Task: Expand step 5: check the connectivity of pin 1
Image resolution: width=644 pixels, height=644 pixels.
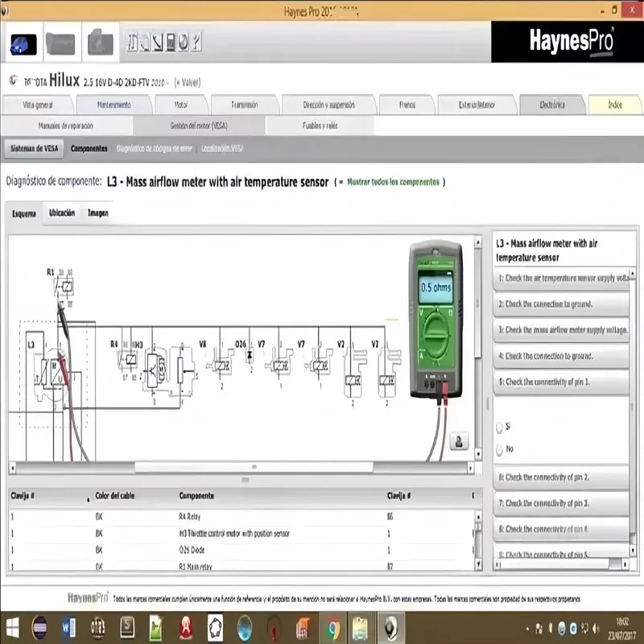Action: (561, 382)
